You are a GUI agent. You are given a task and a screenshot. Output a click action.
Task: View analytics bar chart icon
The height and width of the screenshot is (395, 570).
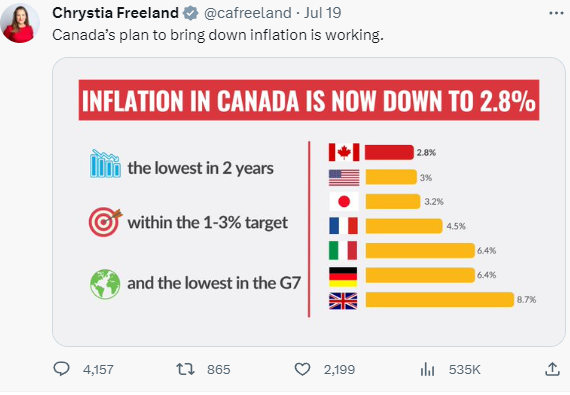point(427,369)
